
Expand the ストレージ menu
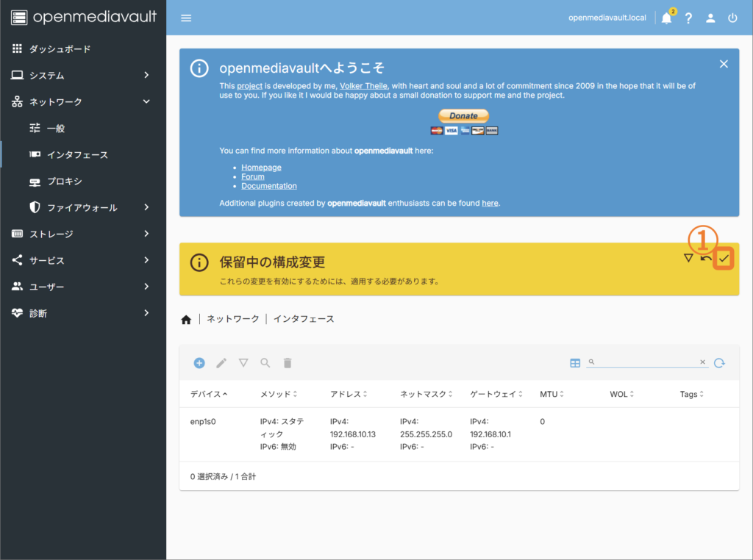tap(82, 234)
